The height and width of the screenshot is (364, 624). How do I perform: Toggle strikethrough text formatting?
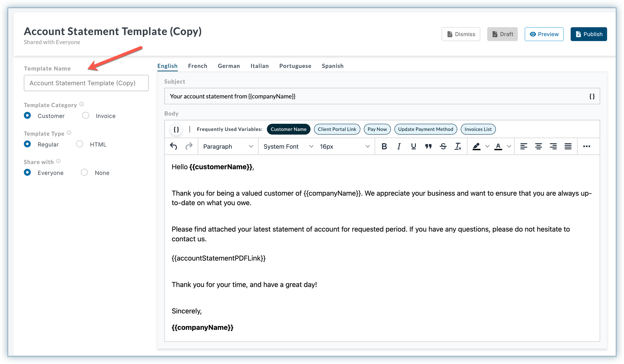[443, 146]
